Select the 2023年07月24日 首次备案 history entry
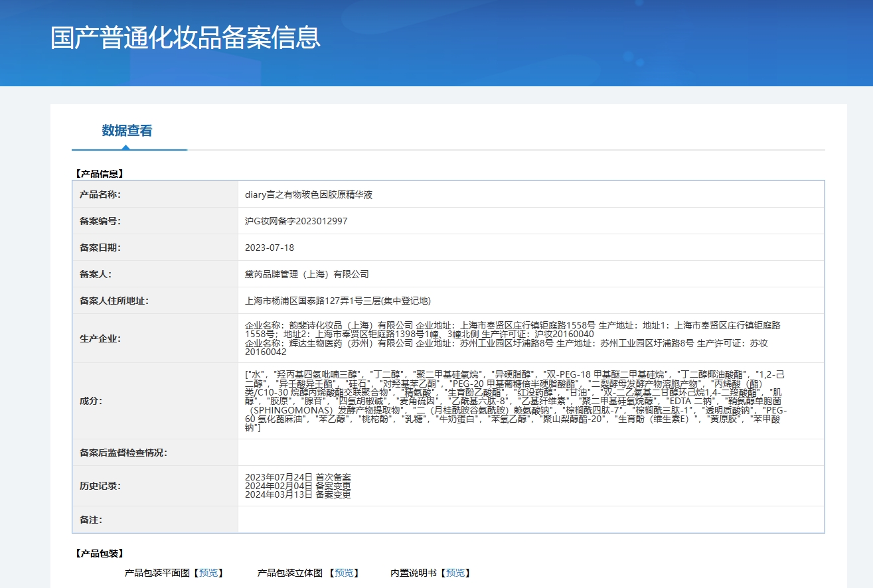 coord(297,477)
